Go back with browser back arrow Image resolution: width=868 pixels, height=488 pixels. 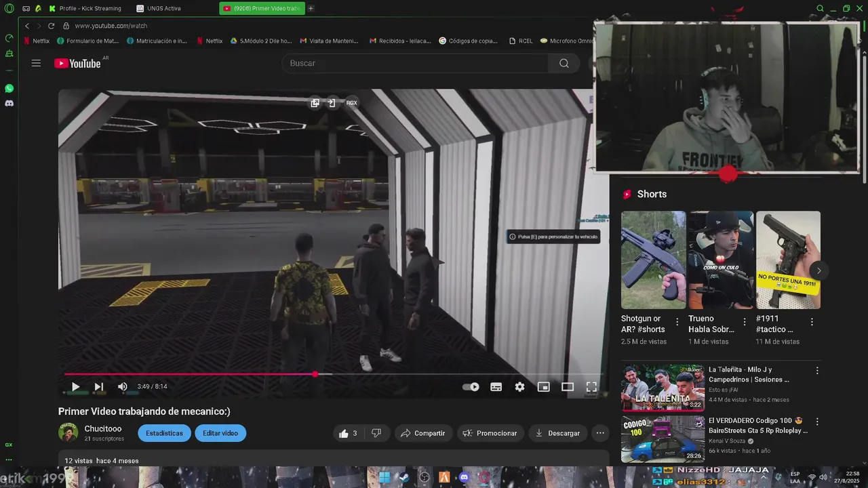tap(27, 26)
